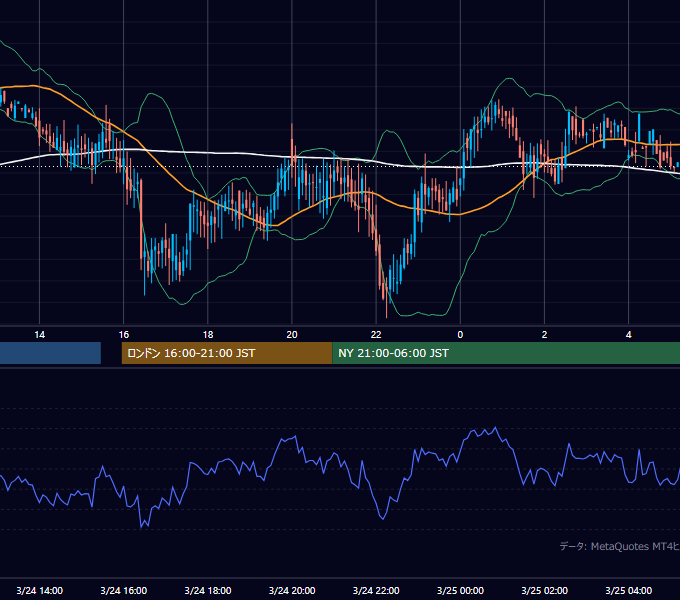The width and height of the screenshot is (680, 600).
Task: Click the hour label 0 on chart axis
Action: pyautogui.click(x=460, y=335)
